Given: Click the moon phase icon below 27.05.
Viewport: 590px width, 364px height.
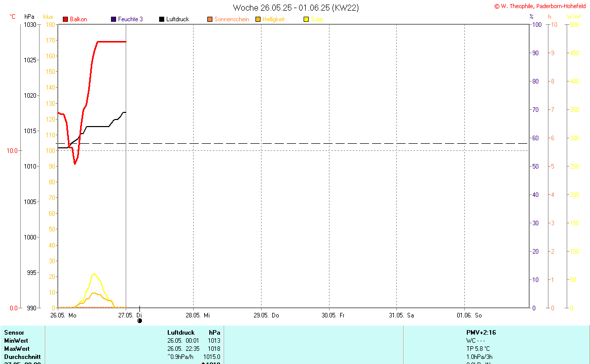Looking at the screenshot, I should pyautogui.click(x=139, y=321).
